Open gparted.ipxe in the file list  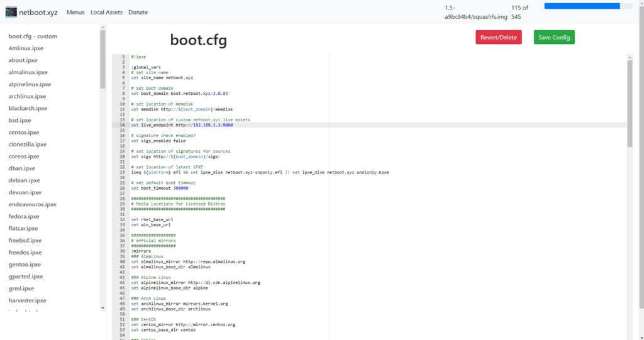pos(26,277)
